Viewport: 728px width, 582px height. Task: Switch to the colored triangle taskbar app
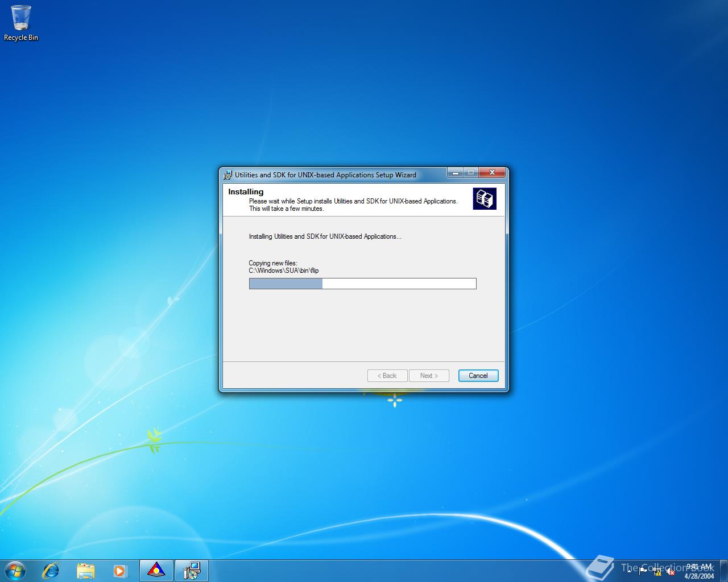(156, 570)
